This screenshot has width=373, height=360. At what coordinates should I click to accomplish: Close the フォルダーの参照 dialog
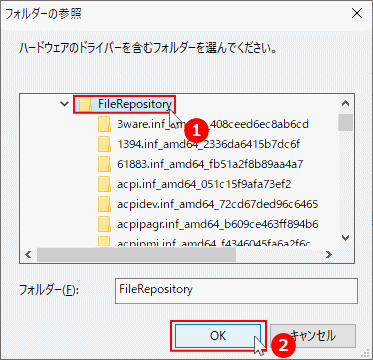357,14
